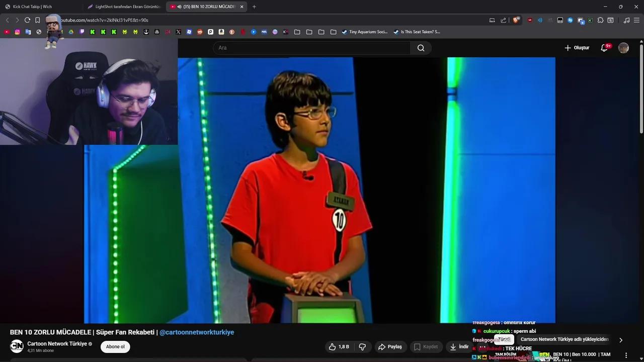Open the first bookmarks folder

click(x=297, y=32)
